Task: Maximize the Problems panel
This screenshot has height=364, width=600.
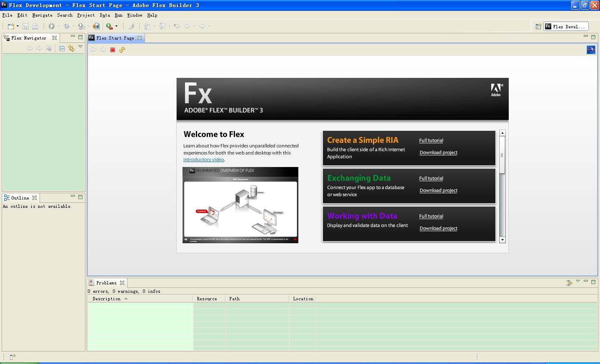Action: [x=593, y=282]
